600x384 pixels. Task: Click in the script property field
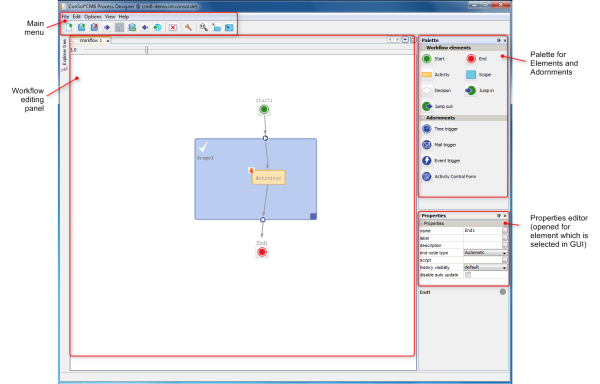[483, 260]
